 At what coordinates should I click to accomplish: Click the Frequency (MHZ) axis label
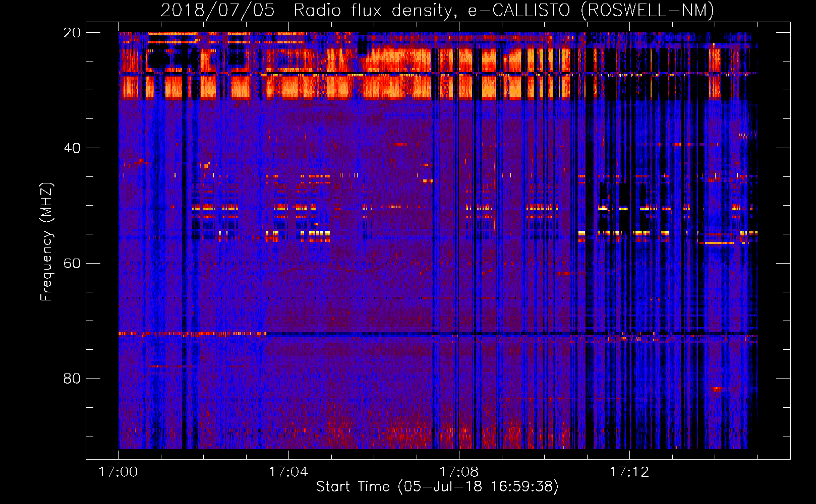tap(46, 242)
